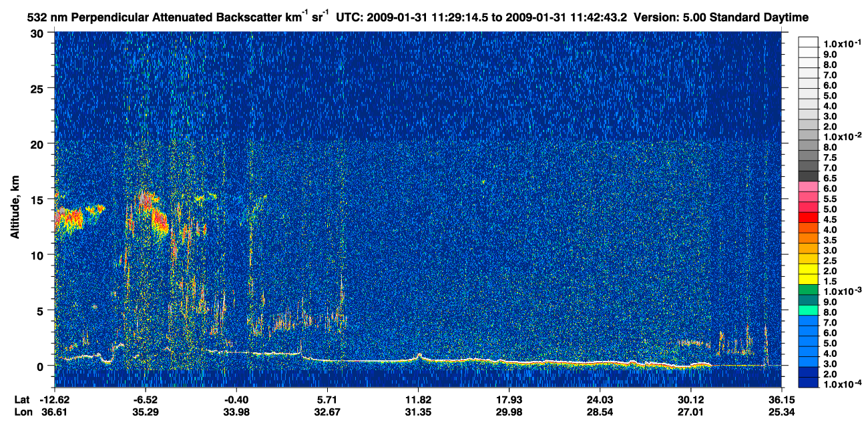Click the latitude value 30.12

(690, 400)
